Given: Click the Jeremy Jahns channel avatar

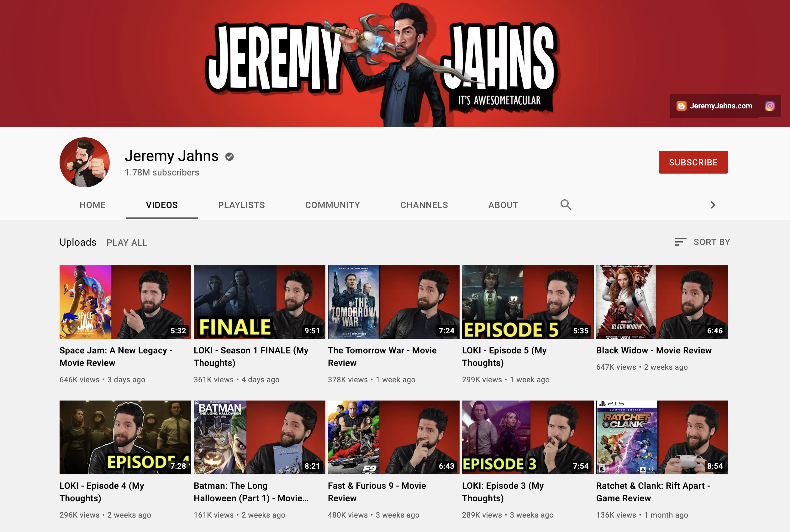Looking at the screenshot, I should pos(85,162).
